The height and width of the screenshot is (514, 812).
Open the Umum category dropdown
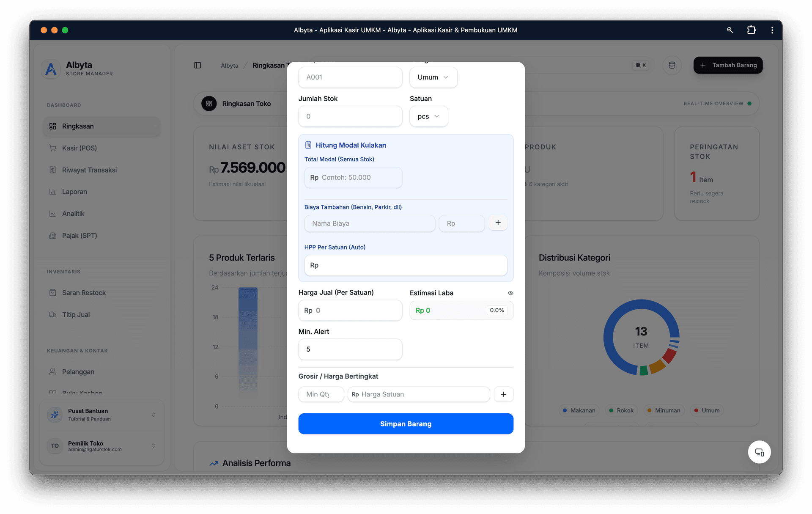coord(433,77)
